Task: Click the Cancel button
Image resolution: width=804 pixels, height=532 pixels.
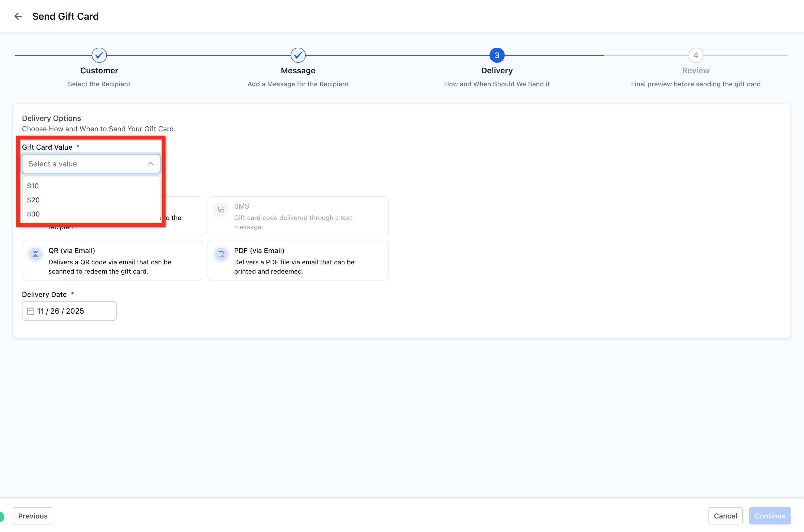Action: tap(725, 516)
